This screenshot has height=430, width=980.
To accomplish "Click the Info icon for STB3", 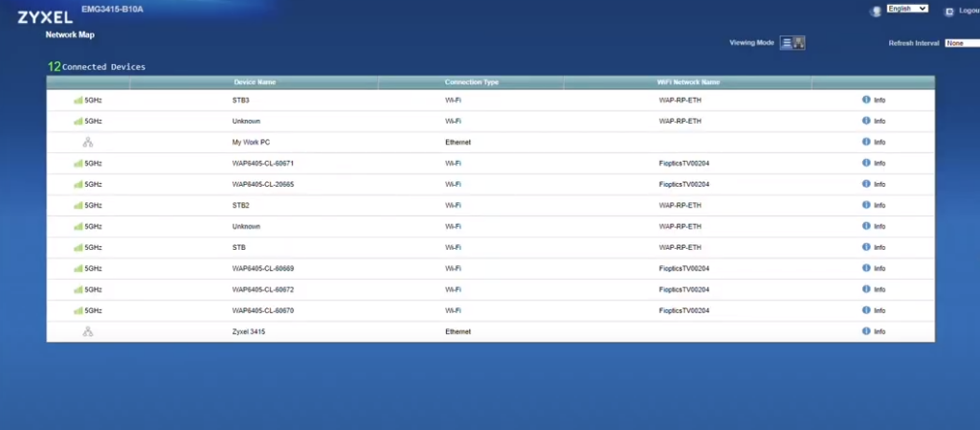I will pyautogui.click(x=866, y=100).
